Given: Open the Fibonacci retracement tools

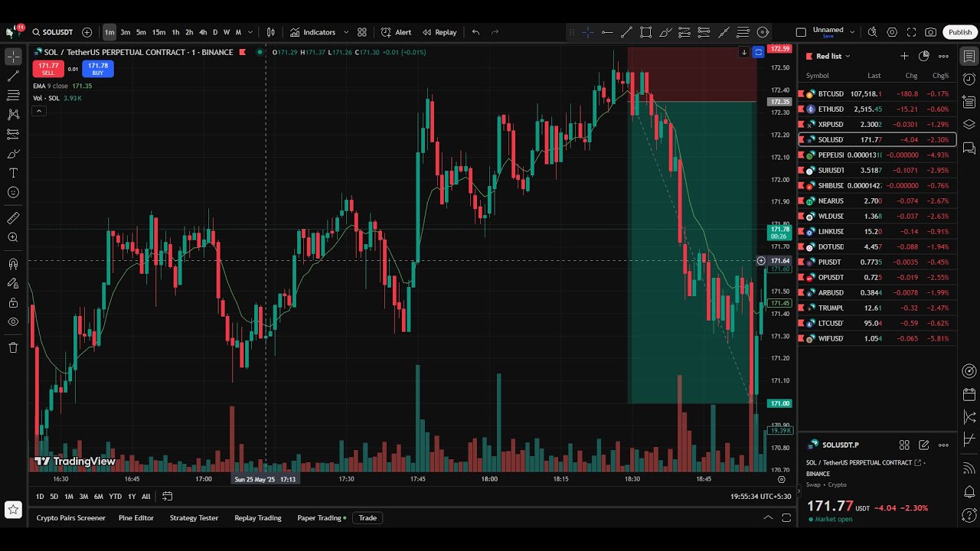Looking at the screenshot, I should (13, 95).
